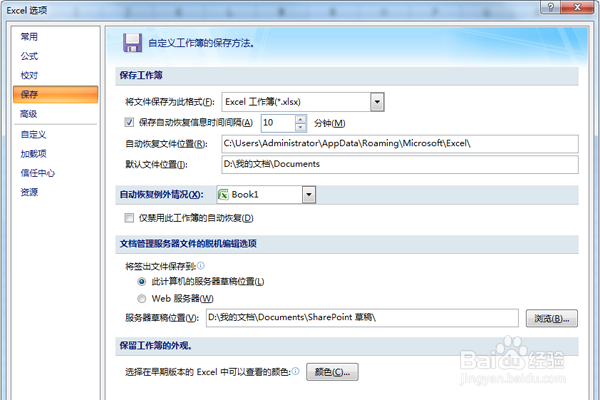
Task: Open the Book1 workbook dropdown arrow
Action: [309, 195]
